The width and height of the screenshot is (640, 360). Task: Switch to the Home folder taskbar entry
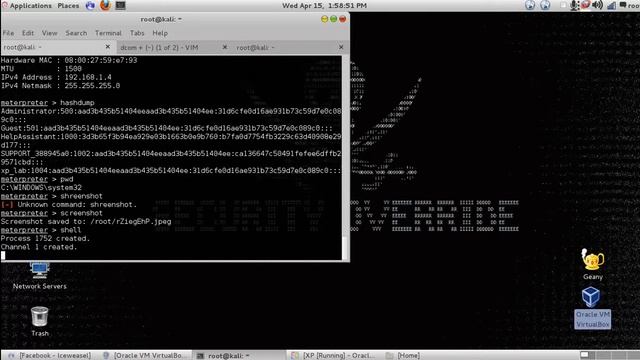coord(403,356)
